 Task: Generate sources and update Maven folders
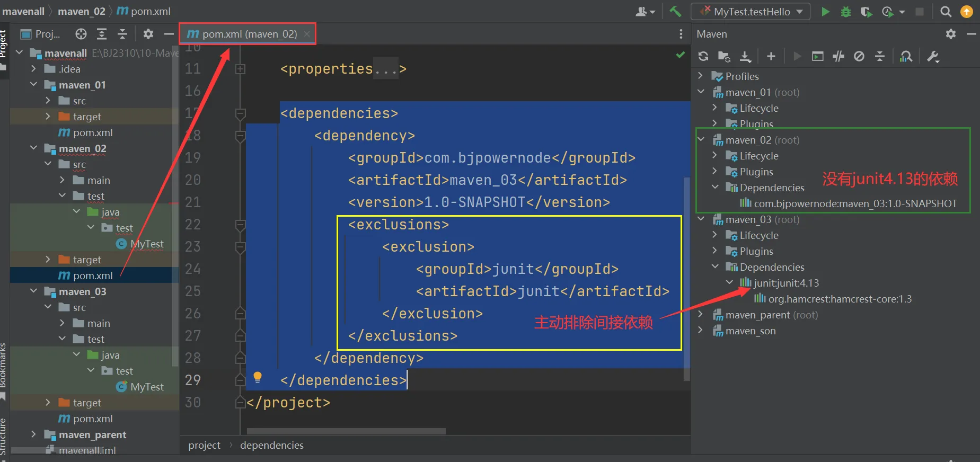pyautogui.click(x=724, y=56)
